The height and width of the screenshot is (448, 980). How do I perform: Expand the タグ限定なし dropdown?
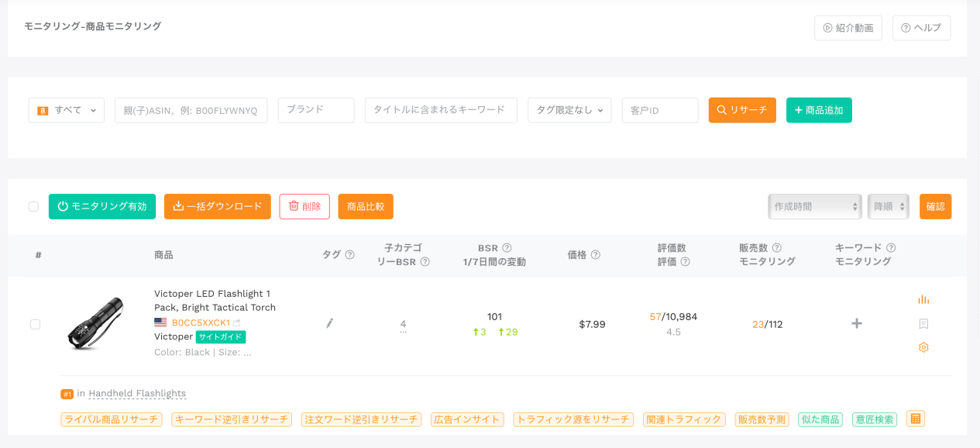point(569,110)
